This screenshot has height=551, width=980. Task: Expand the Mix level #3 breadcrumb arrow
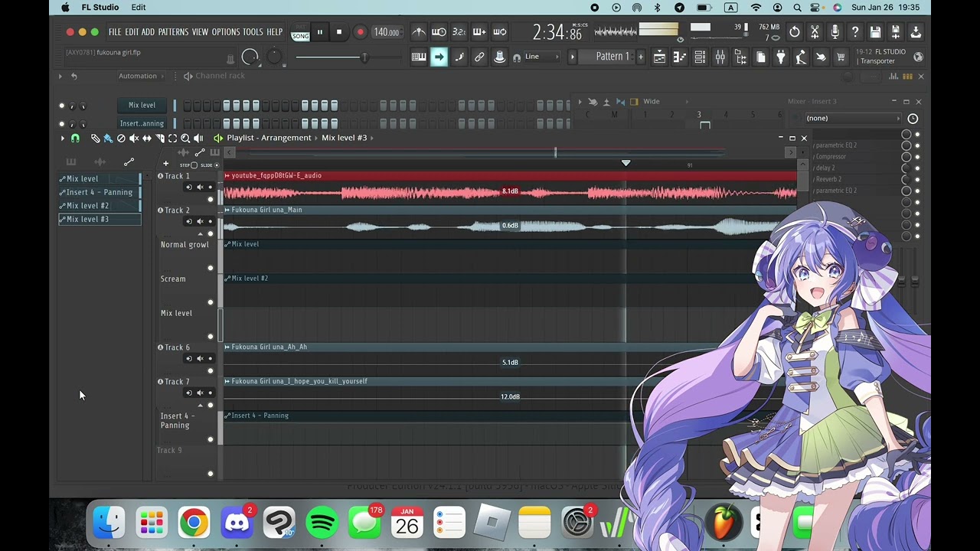click(x=373, y=139)
